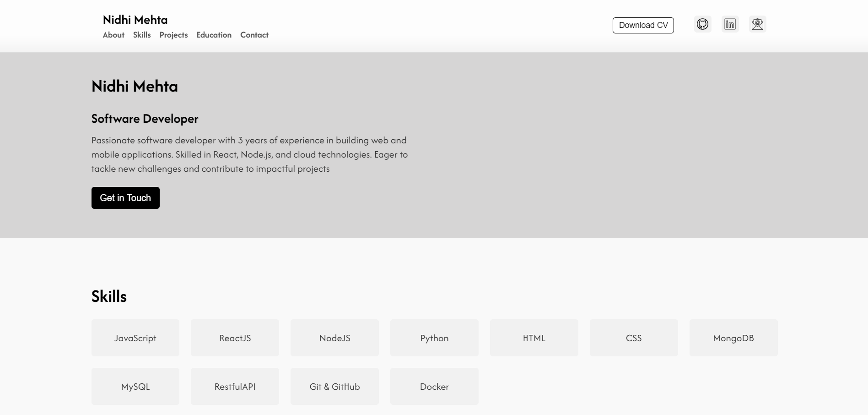Go to the About nav link
The height and width of the screenshot is (415, 868).
tap(113, 35)
